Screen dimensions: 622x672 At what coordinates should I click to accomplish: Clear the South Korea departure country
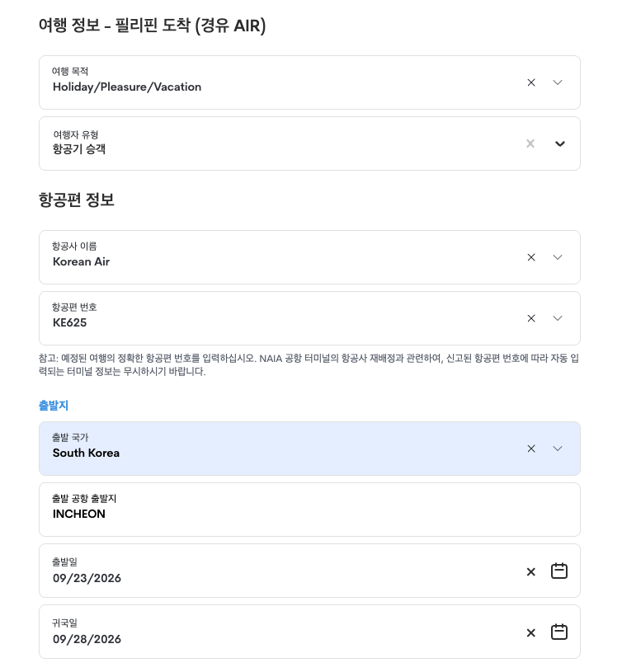pyautogui.click(x=531, y=449)
